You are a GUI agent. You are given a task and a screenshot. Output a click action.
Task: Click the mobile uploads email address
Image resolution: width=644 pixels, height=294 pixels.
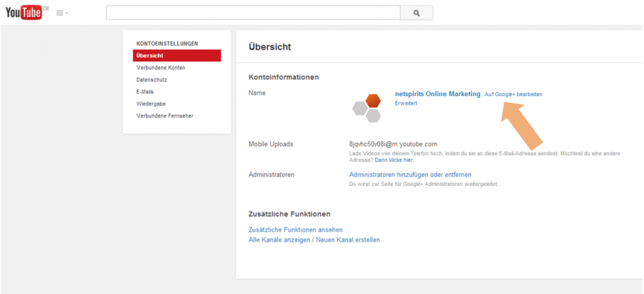[x=392, y=144]
